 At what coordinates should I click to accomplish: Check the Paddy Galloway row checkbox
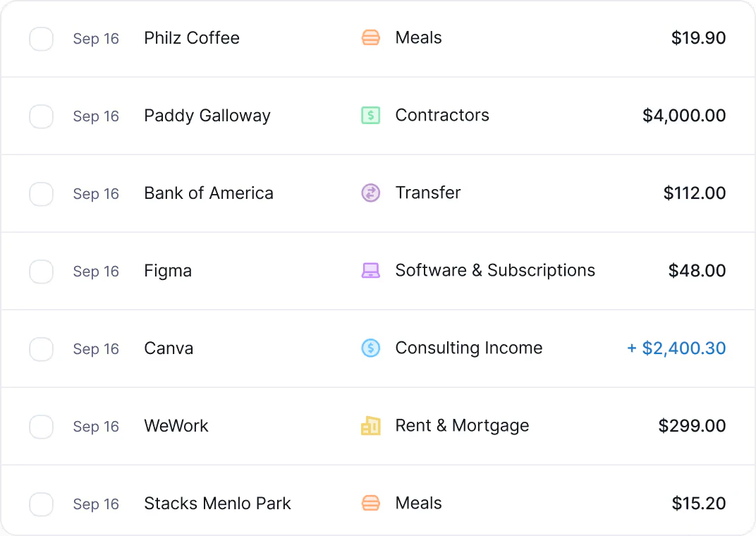(42, 116)
